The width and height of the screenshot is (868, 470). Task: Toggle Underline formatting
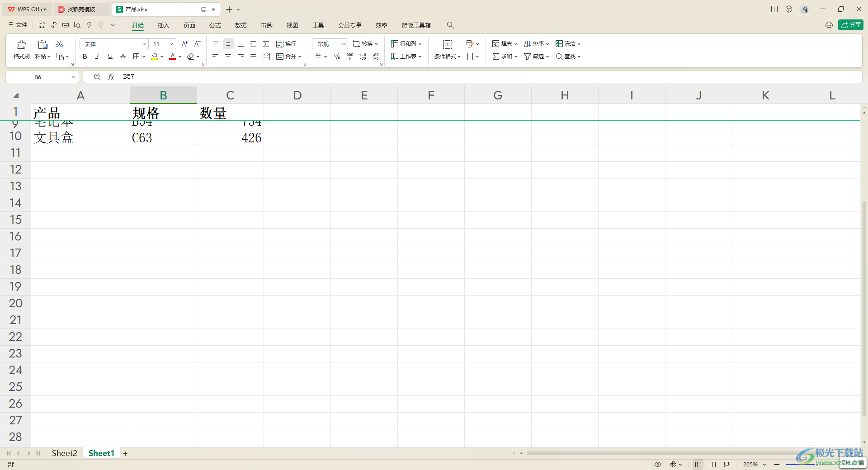[110, 56]
